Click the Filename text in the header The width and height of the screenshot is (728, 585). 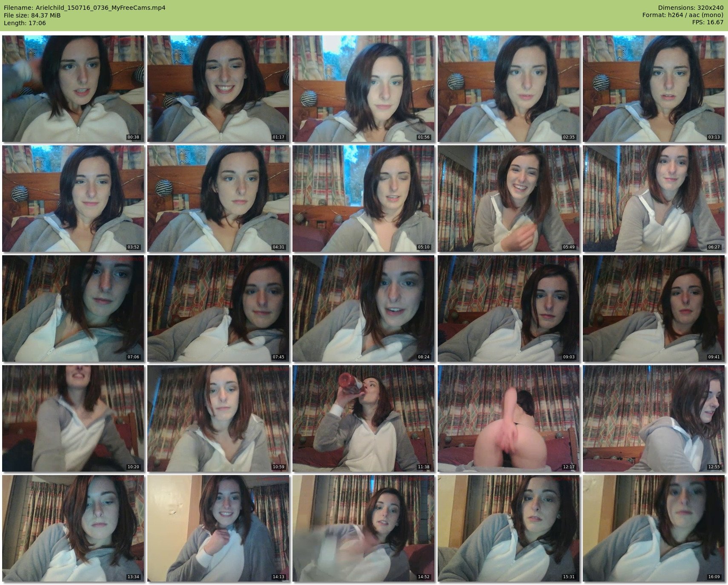tap(84, 8)
